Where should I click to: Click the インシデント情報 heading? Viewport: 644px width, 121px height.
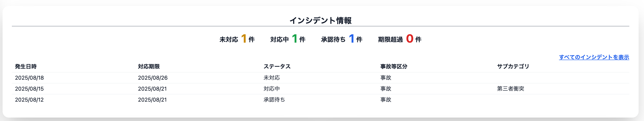tap(320, 20)
